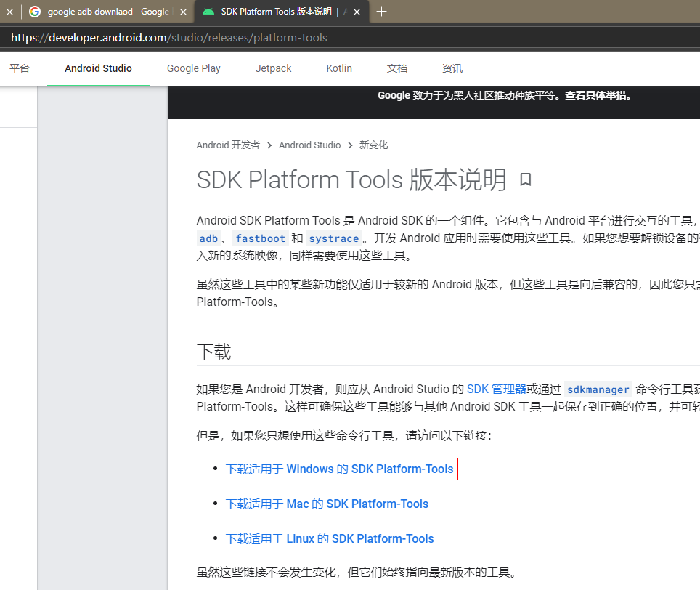Viewport: 700px width, 590px height.
Task: Click the bookmark icon beside page title
Action: pos(526,179)
